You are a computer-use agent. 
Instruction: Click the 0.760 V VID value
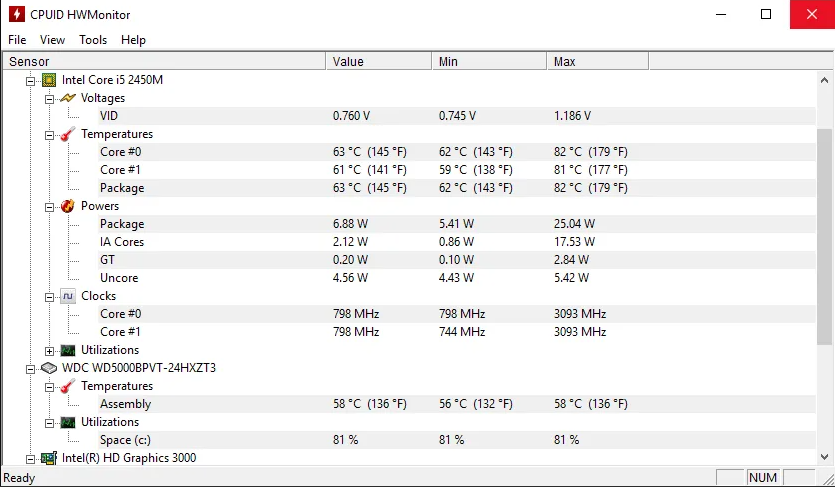[x=351, y=116]
